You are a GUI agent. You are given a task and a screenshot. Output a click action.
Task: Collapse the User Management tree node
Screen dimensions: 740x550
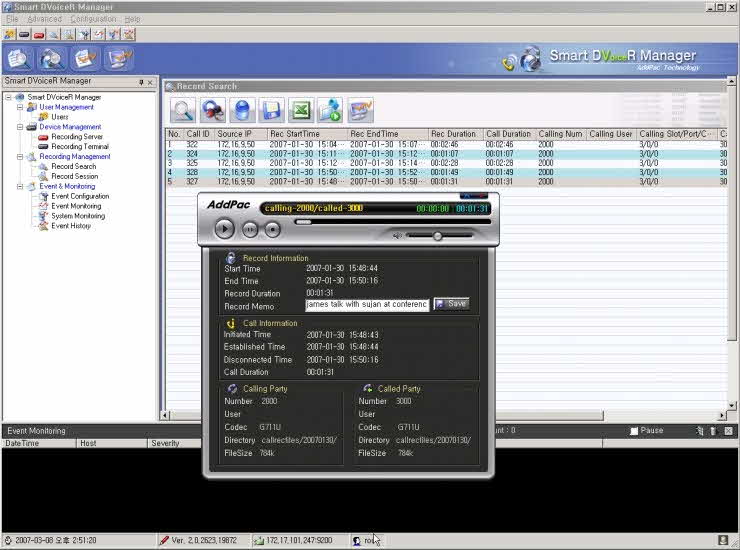[20, 107]
